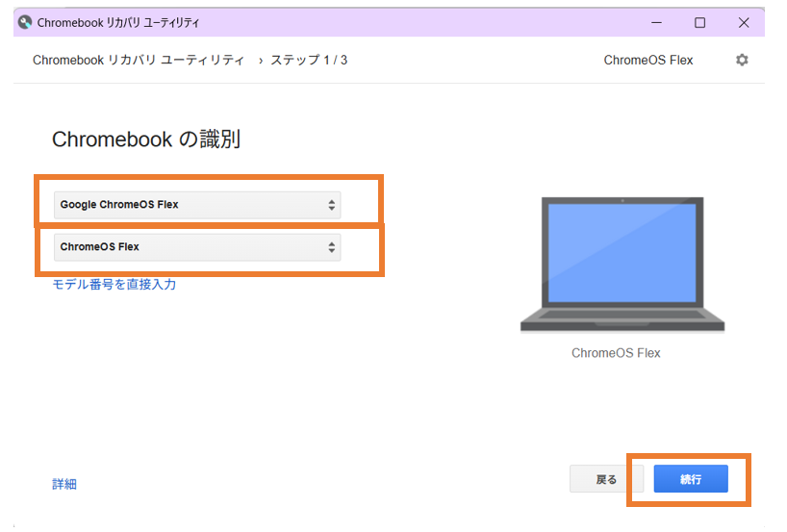Click the up-down arrows on product selector
The width and height of the screenshot is (787, 532).
[x=332, y=247]
